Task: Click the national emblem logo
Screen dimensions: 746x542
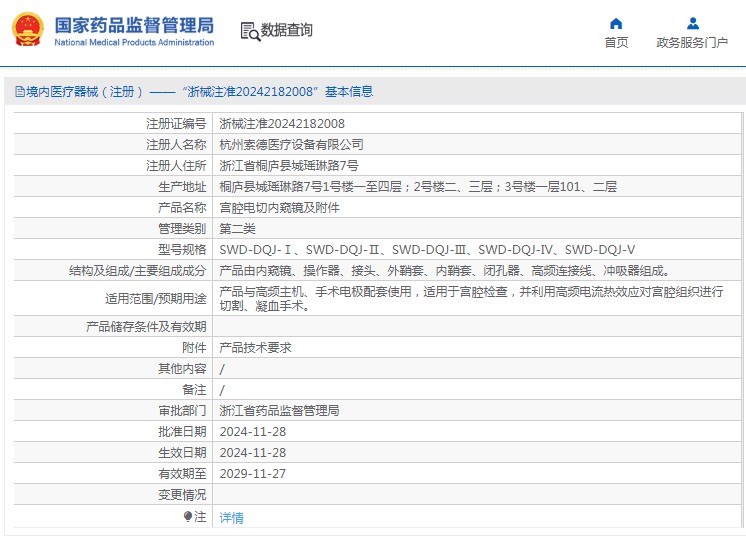Action: (28, 30)
